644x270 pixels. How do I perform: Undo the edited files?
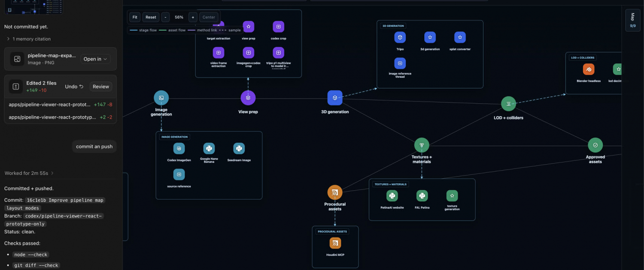point(74,87)
